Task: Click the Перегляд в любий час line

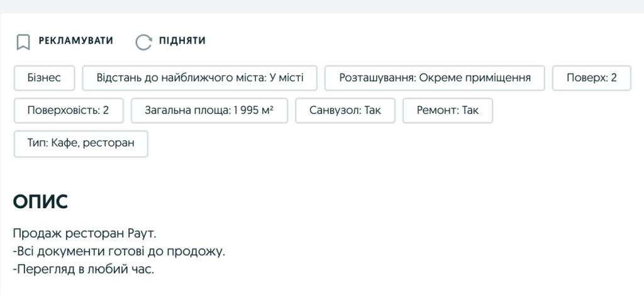Action: (83, 269)
